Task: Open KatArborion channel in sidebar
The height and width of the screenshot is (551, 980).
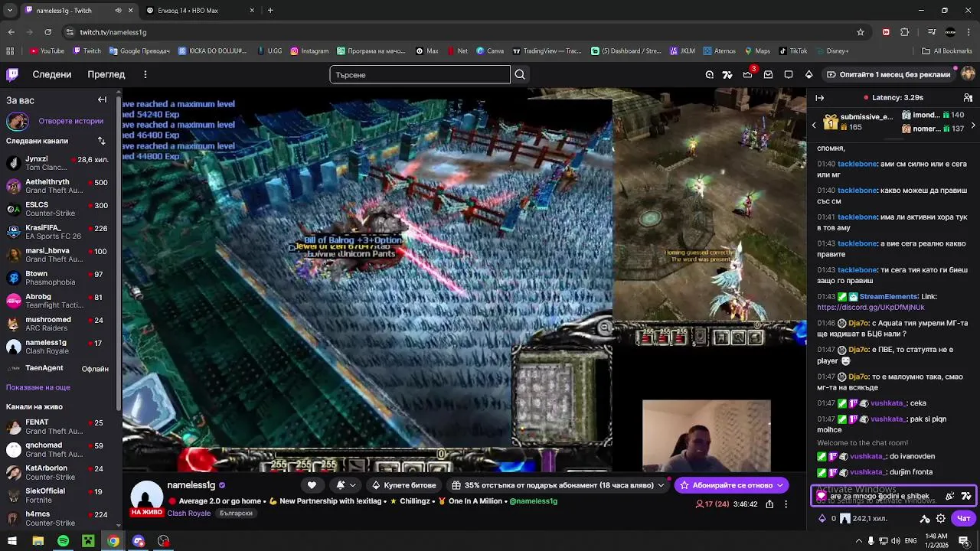Action: [x=57, y=472]
